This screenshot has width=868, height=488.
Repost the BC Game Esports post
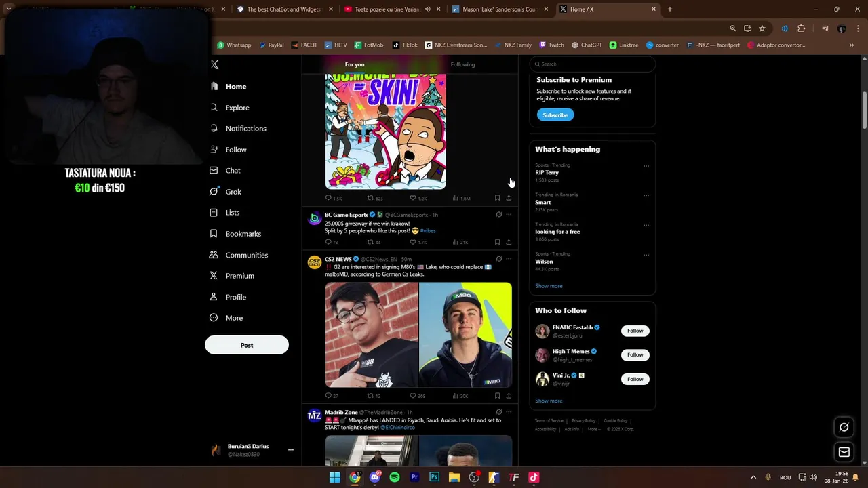[370, 242]
